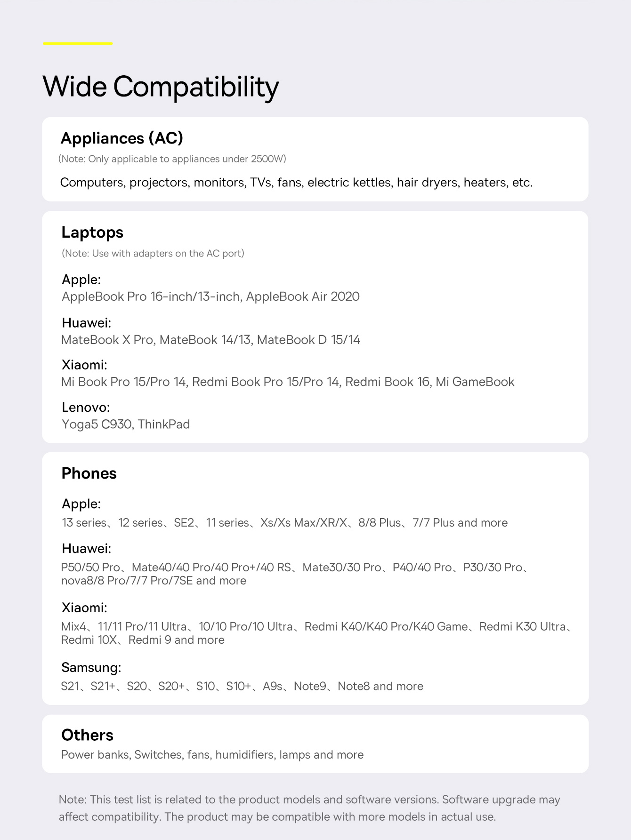Click the AppleBook Pro 16-inch/13-inch line

coord(210,296)
